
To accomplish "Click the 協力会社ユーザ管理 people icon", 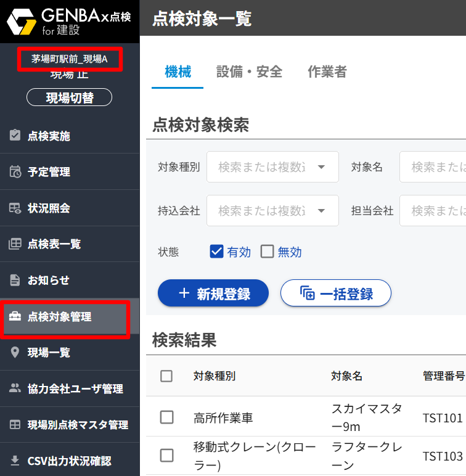I will point(15,388).
